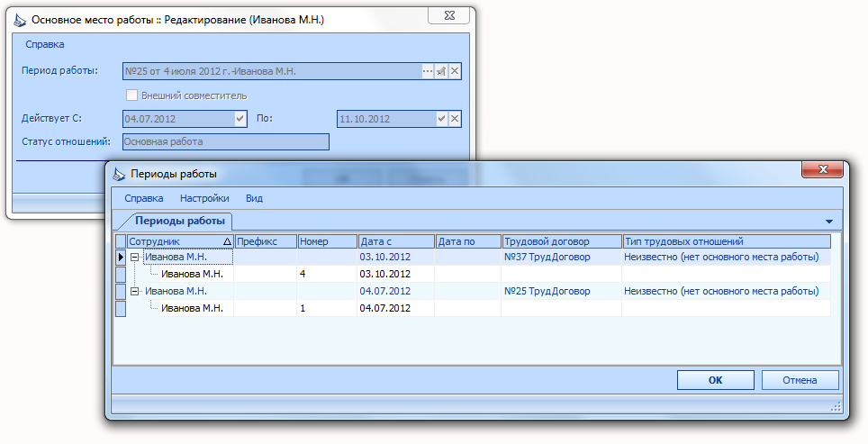
Task: Collapse the Иванова М.Н. 04.07.2012 group
Action: click(x=134, y=291)
